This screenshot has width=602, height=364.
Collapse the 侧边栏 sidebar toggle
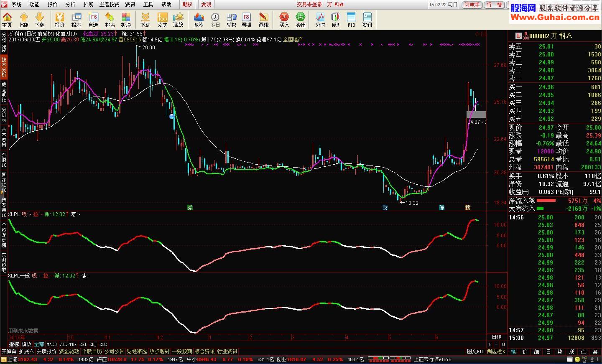[497, 351]
